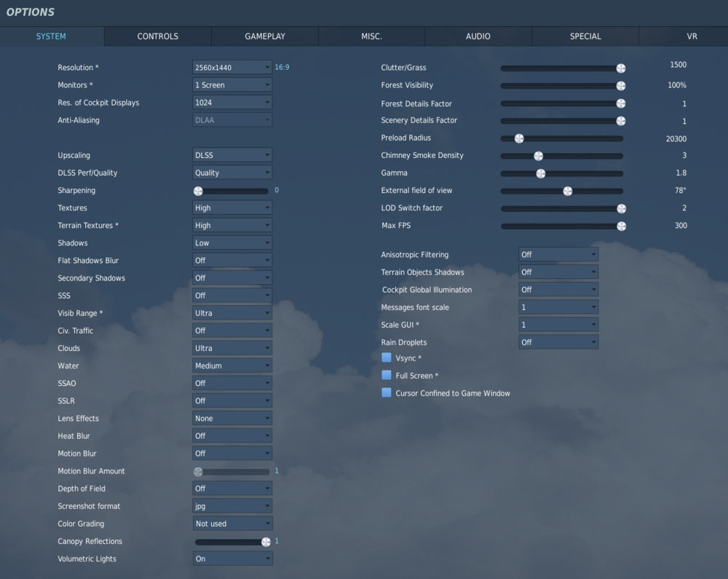Click the LOD Switch factor slider handle
Image resolution: width=728 pixels, height=579 pixels.
click(621, 208)
